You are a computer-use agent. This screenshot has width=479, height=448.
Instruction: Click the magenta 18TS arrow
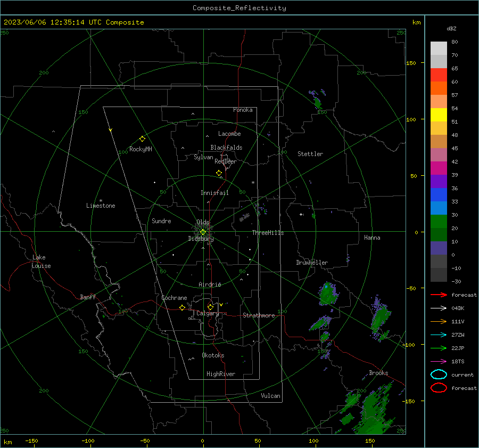coord(439,362)
